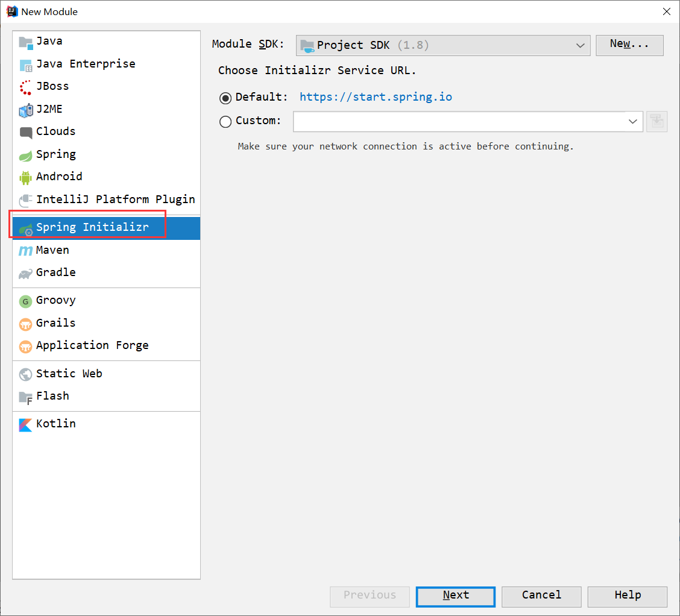Click the Flash folder icon
680x616 pixels.
[x=25, y=398]
